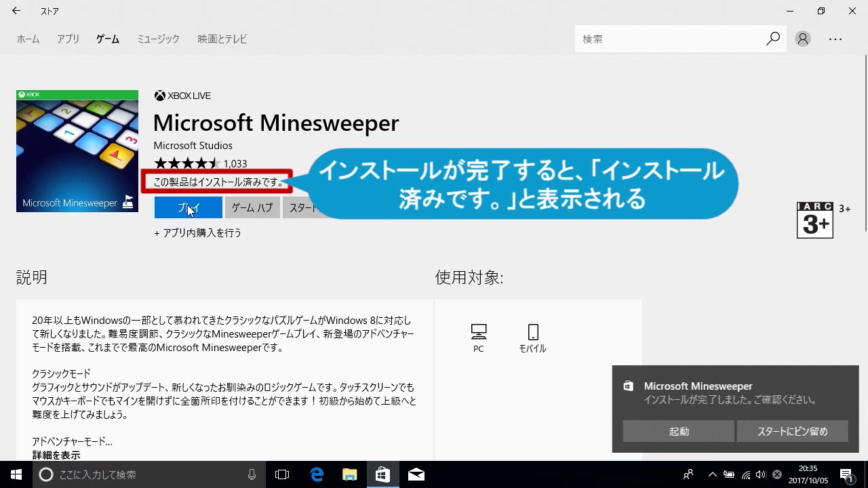Screen dimensions: 868x488
Task: Click the search magnifier icon
Action: pos(773,39)
